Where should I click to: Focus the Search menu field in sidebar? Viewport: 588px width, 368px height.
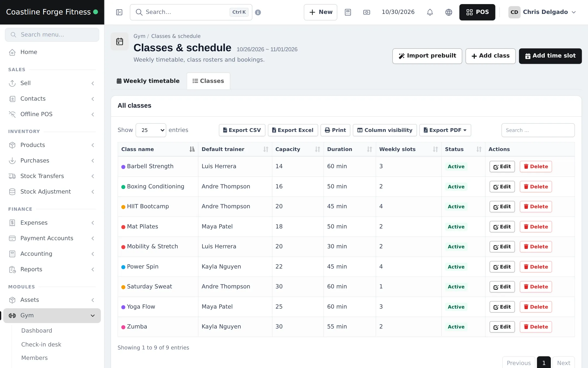click(52, 35)
